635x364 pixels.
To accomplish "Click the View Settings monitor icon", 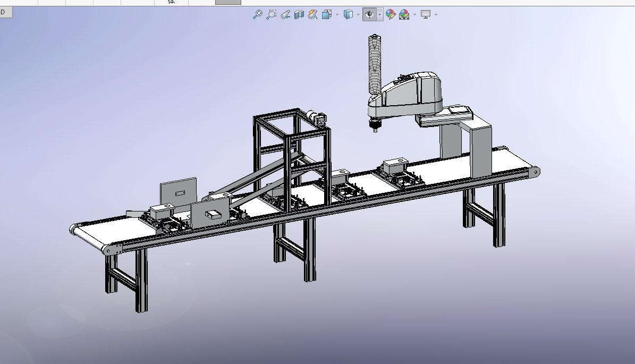I will click(426, 15).
